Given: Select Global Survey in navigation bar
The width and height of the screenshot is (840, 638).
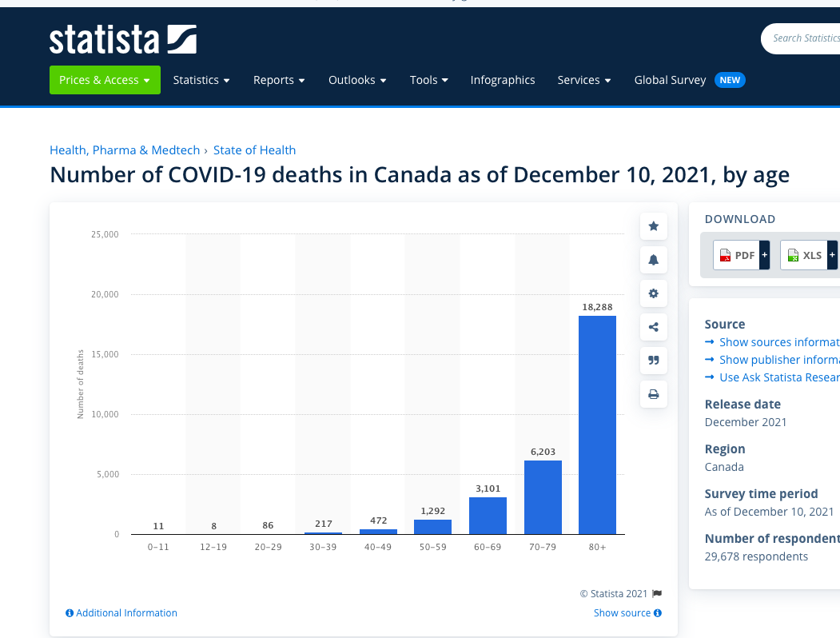Looking at the screenshot, I should 670,80.
